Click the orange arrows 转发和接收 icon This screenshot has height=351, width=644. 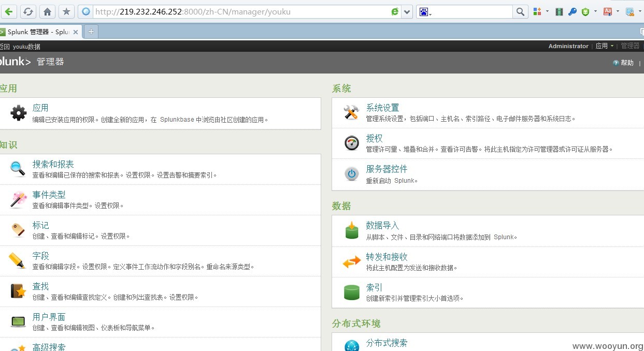[352, 262]
